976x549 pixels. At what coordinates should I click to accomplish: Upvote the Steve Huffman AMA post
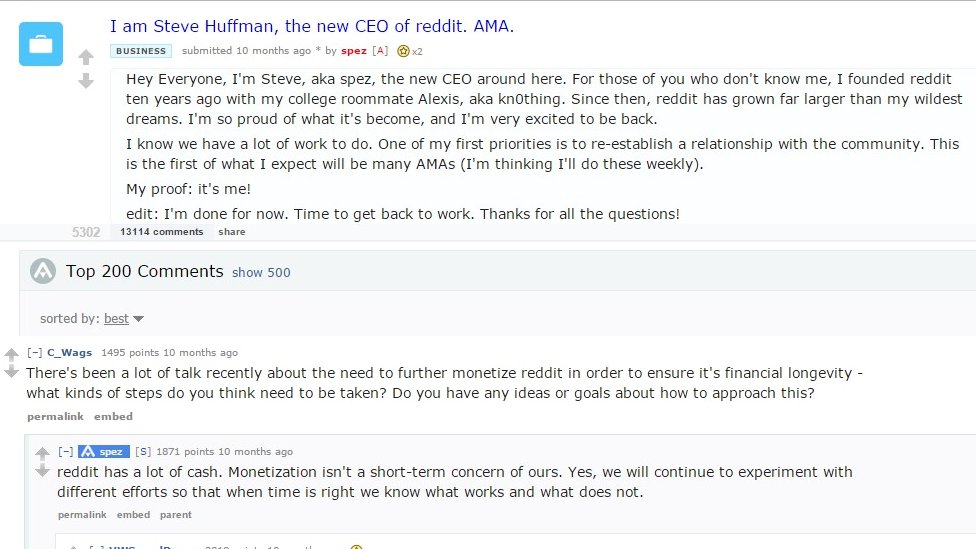point(86,57)
